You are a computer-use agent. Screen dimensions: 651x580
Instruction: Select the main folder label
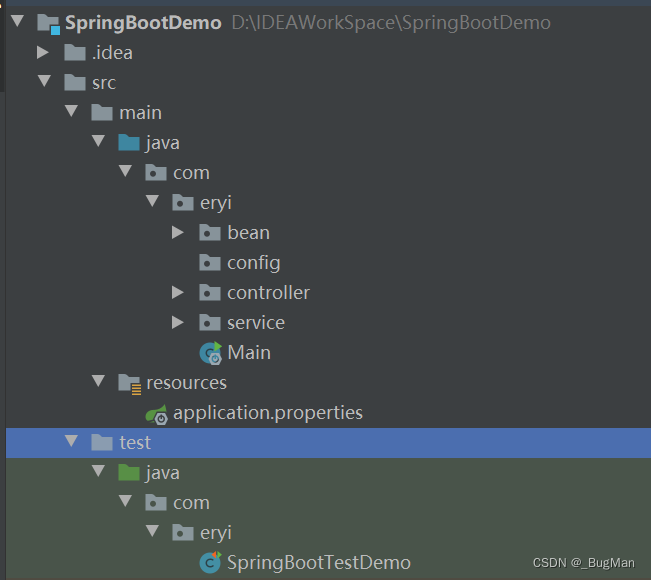tap(140, 113)
